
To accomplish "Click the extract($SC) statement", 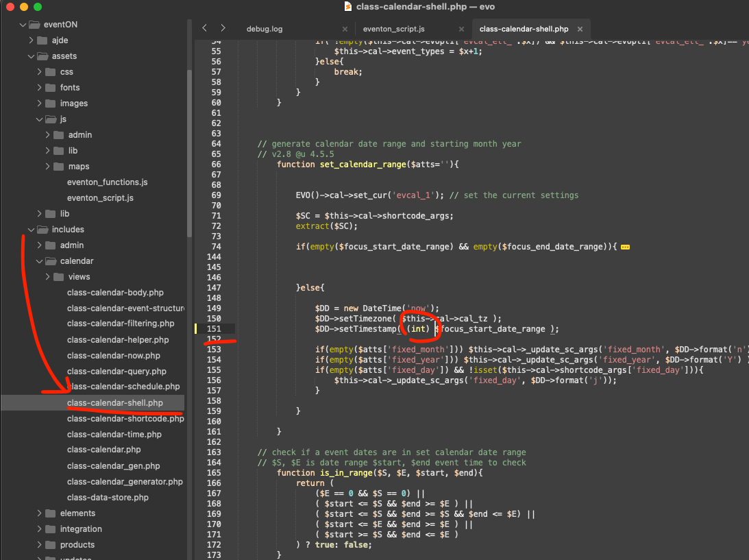I will pos(326,226).
